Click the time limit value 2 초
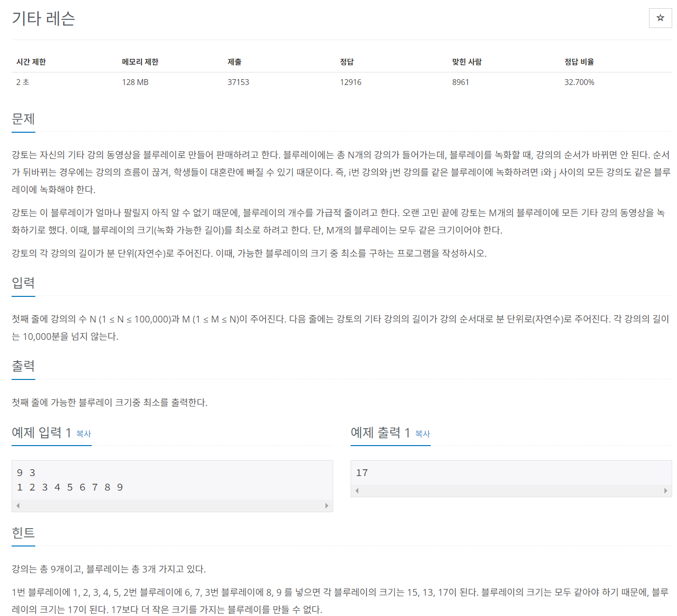The image size is (677, 616). 23,82
